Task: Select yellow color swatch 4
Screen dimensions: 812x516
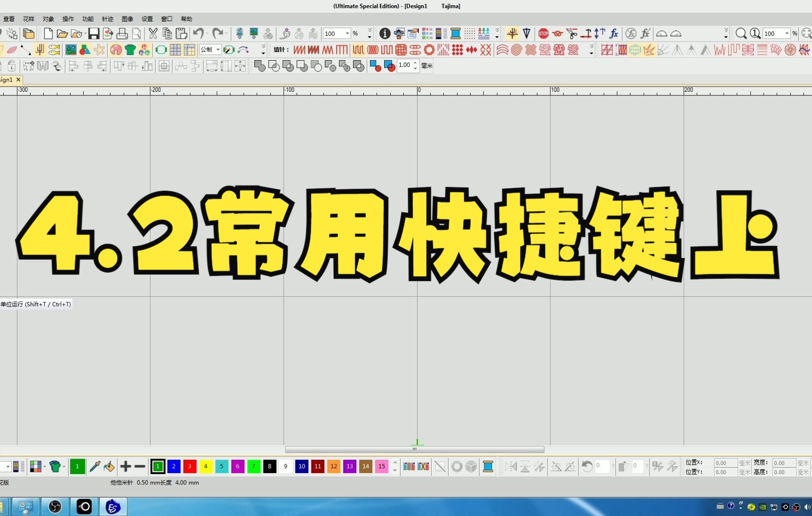Action: click(x=206, y=466)
